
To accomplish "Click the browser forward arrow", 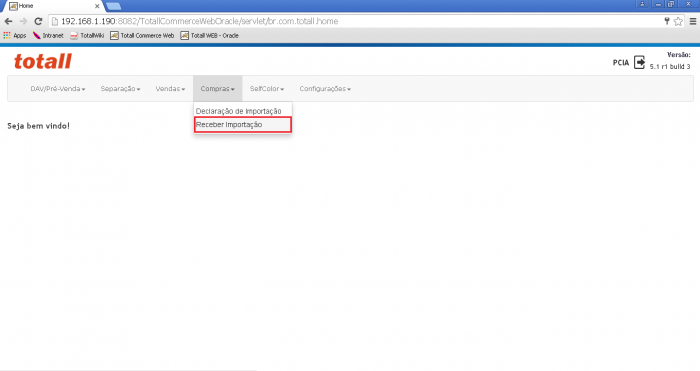I will (23, 21).
